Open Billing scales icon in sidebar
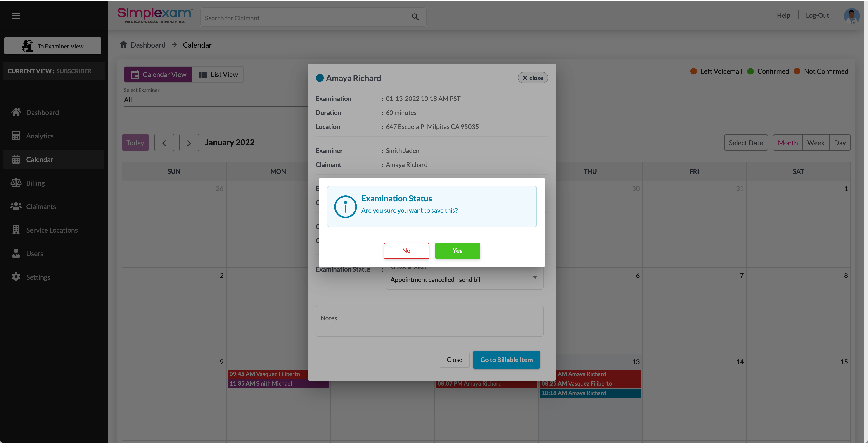 pos(16,183)
